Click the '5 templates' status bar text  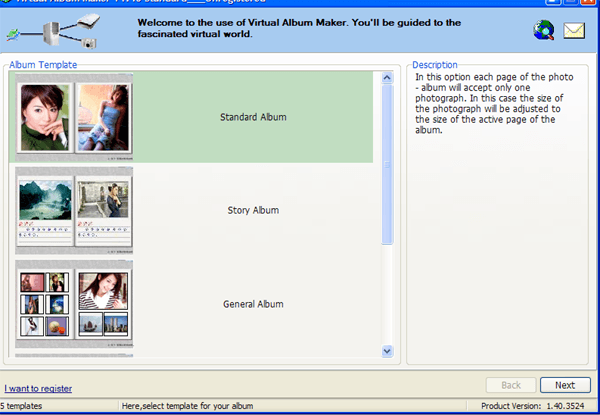pos(21,406)
